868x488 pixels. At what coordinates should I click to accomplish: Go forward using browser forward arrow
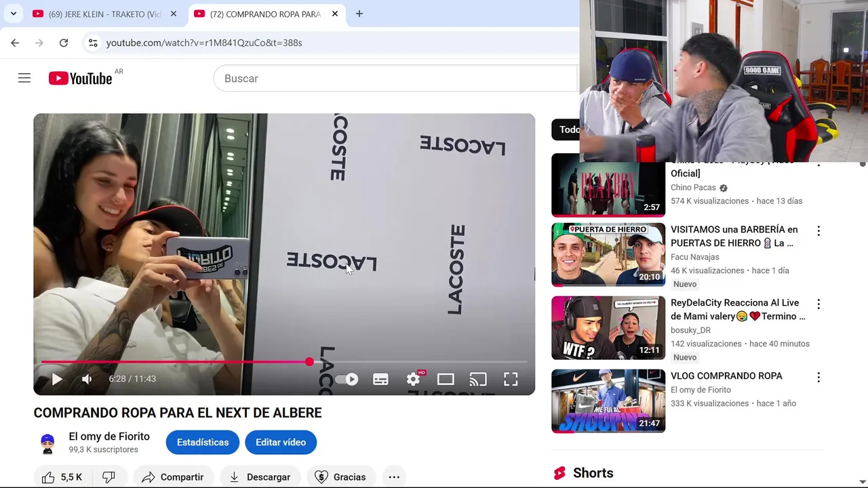coord(39,43)
